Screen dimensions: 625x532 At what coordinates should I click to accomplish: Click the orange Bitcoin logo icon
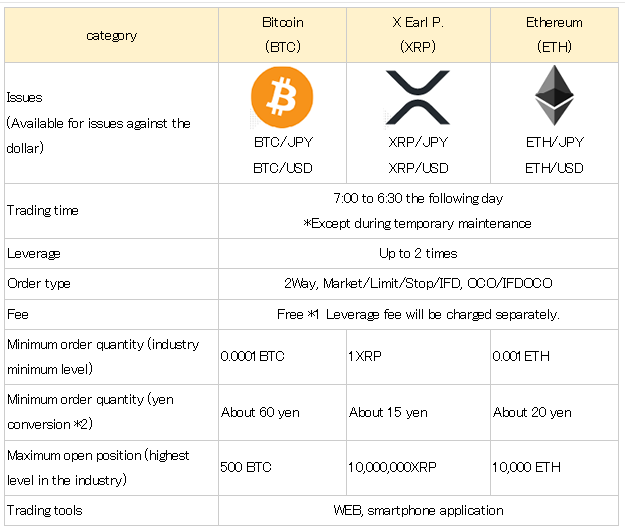[282, 97]
